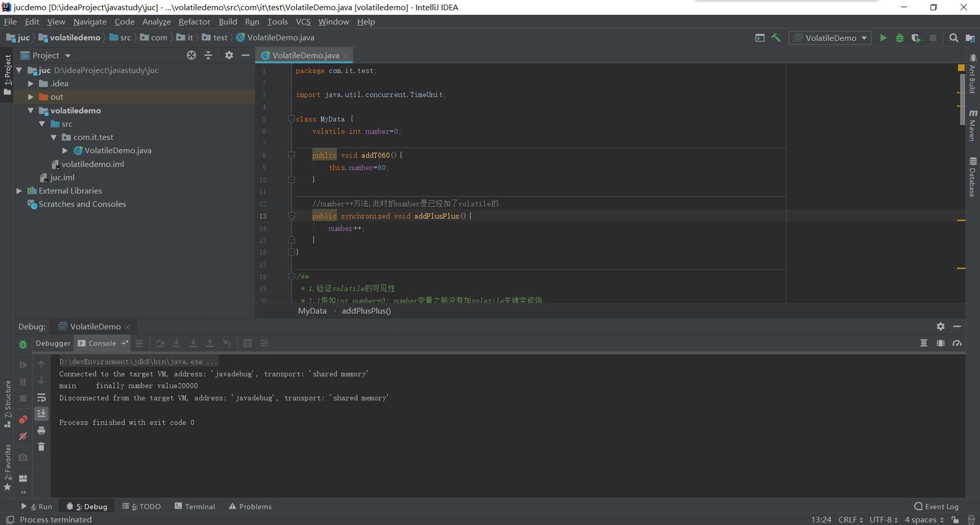The image size is (980, 525).
Task: Toggle code folding for the addPlusPlus method
Action: (x=291, y=216)
